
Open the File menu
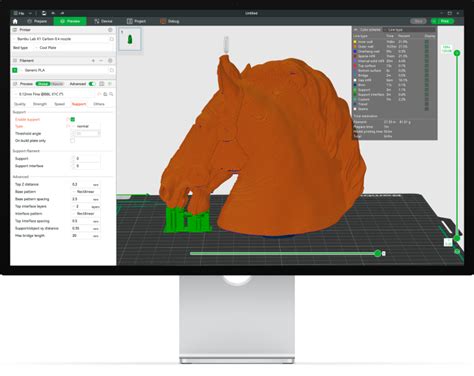click(19, 13)
